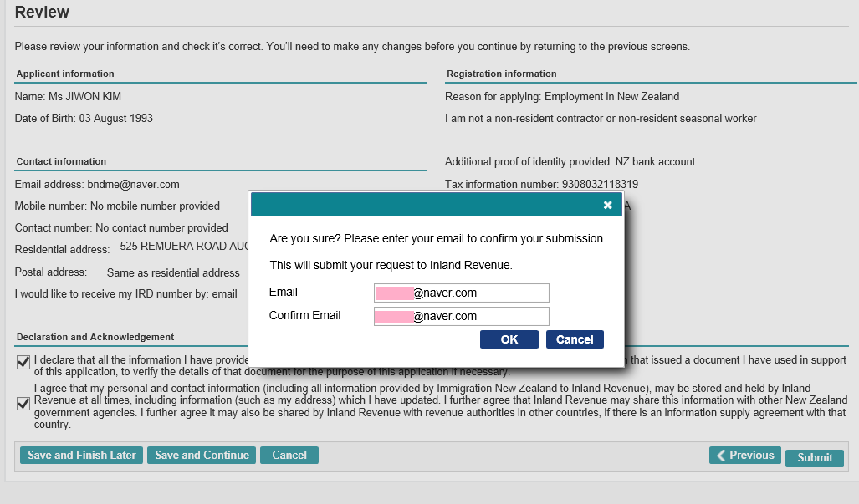Click the Review page heading
The height and width of the screenshot is (504, 859).
(42, 13)
